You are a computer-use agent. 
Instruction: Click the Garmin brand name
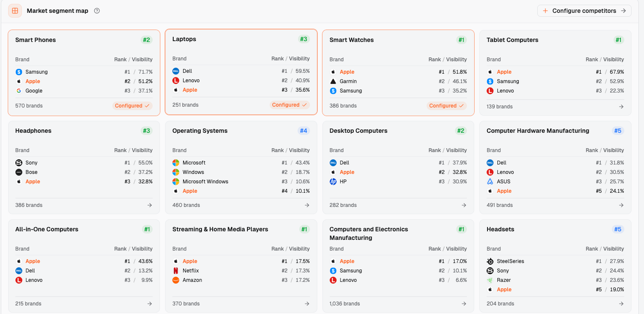[x=348, y=81]
